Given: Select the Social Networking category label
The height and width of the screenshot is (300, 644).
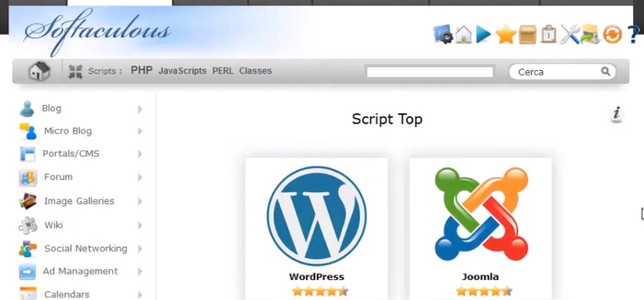Looking at the screenshot, I should (86, 248).
